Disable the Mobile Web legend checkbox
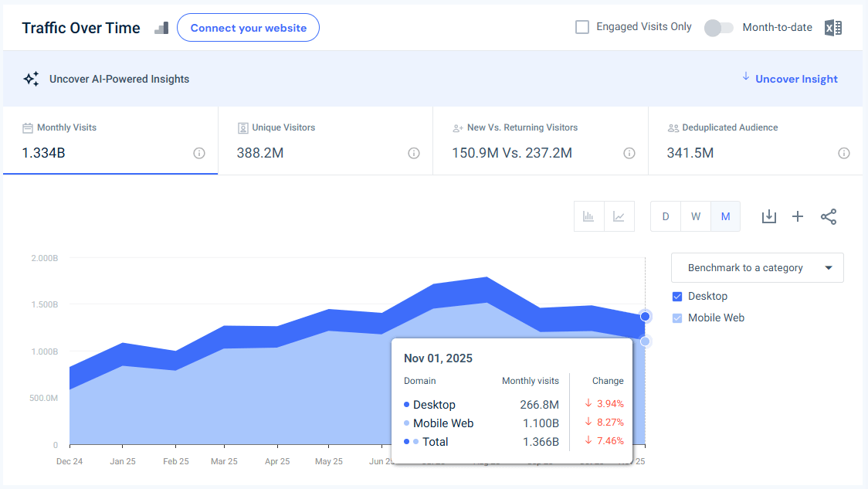The width and height of the screenshot is (868, 489). (x=677, y=318)
